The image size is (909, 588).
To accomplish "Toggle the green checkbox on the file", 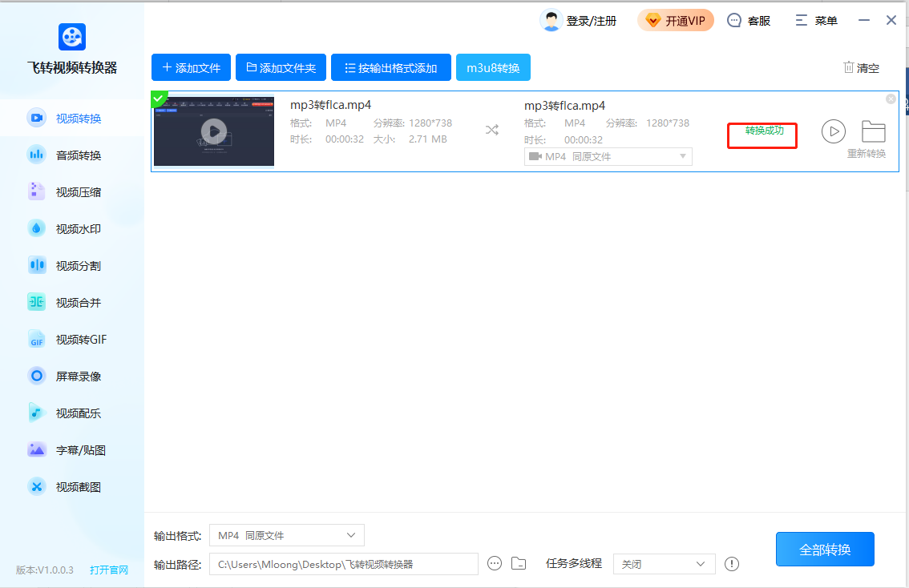I will (x=159, y=99).
